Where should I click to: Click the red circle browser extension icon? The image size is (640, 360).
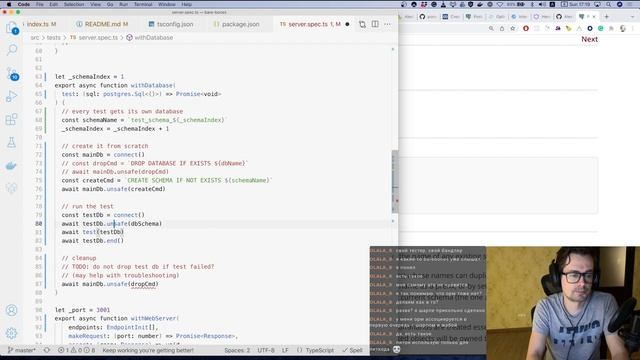[x=526, y=29]
